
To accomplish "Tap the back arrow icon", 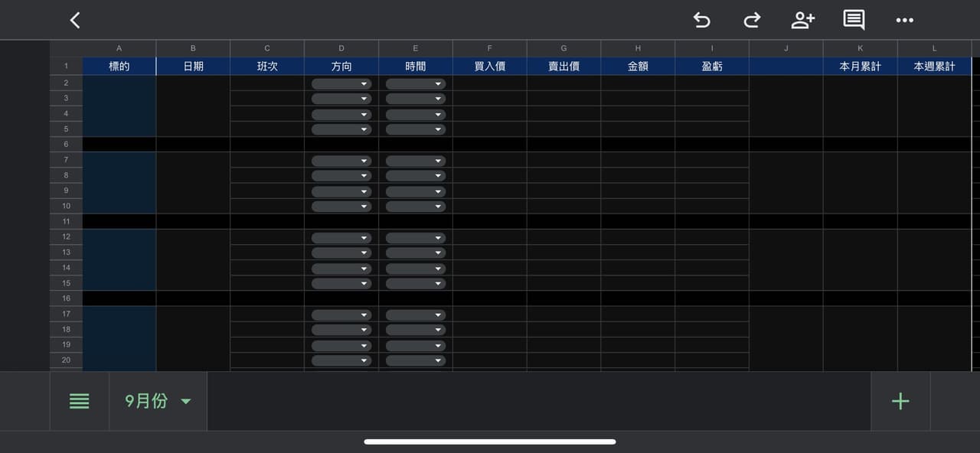I will pos(75,21).
